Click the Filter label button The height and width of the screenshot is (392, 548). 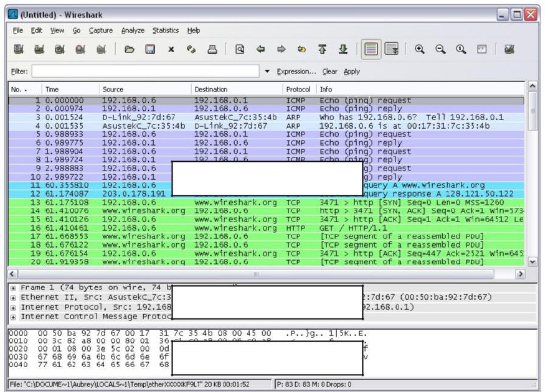pyautogui.click(x=19, y=72)
